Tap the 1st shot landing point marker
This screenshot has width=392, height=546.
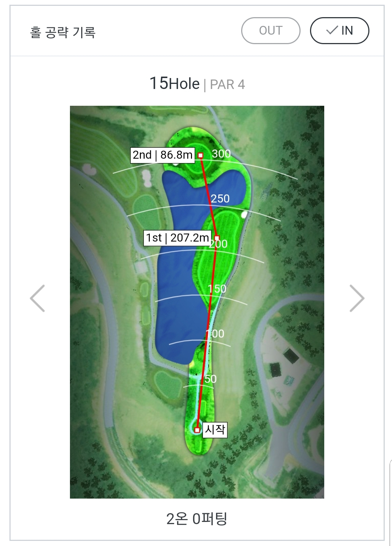(x=217, y=238)
